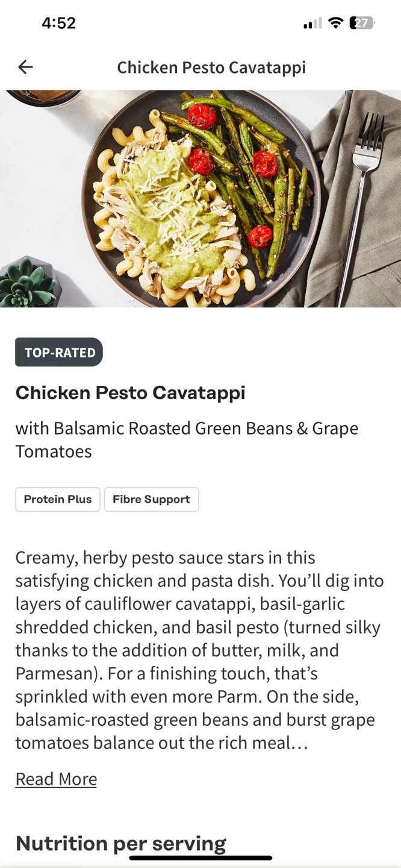Tap the TOP-RATED badge

point(58,352)
